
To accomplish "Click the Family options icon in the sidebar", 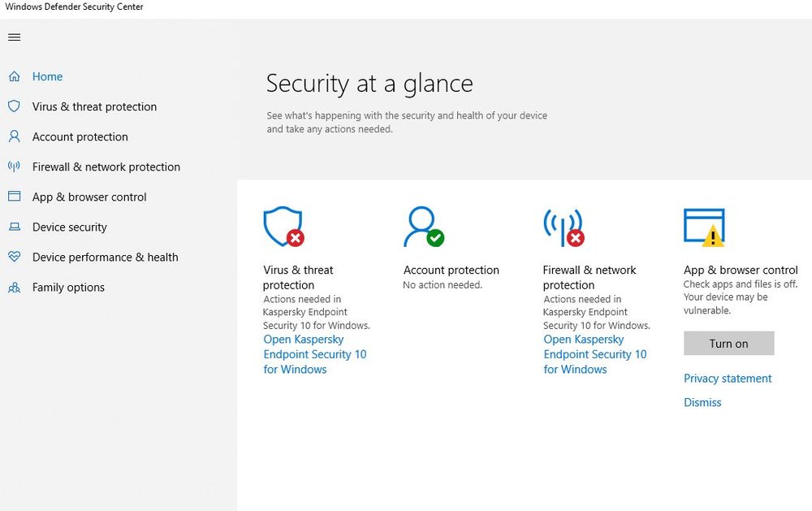I will click(15, 287).
